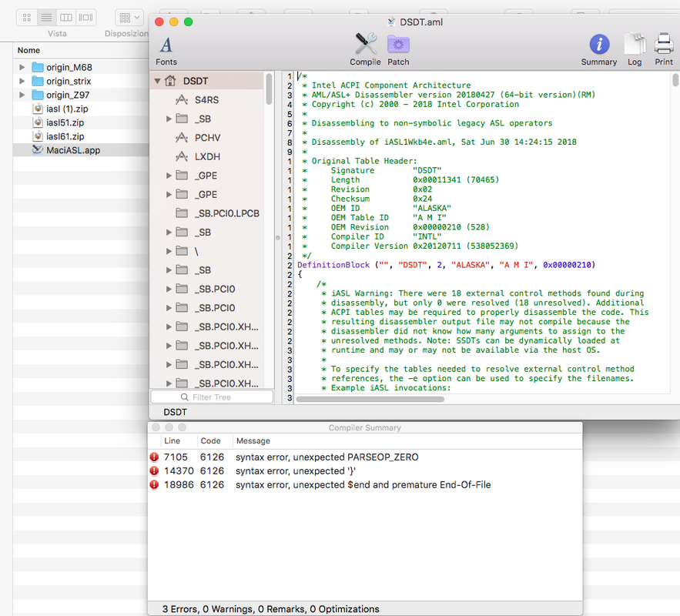This screenshot has height=616, width=680.
Task: Click the vertical scrollbar of the code editor
Action: pos(675,80)
